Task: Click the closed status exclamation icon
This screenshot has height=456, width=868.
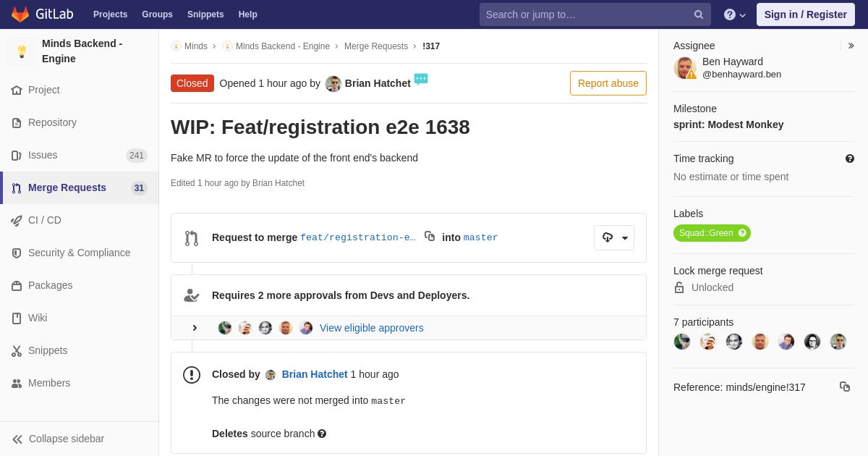Action: coord(192,375)
